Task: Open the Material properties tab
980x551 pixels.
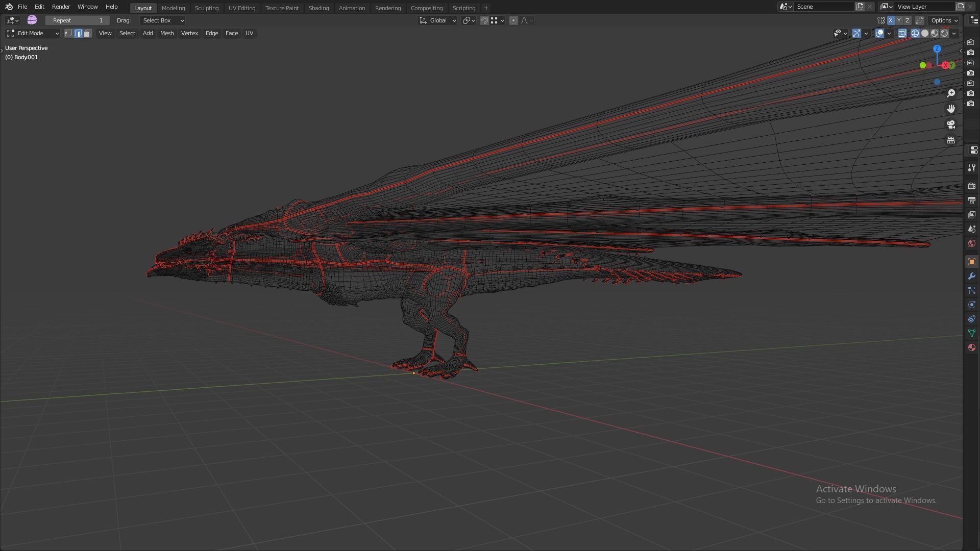Action: pyautogui.click(x=971, y=347)
